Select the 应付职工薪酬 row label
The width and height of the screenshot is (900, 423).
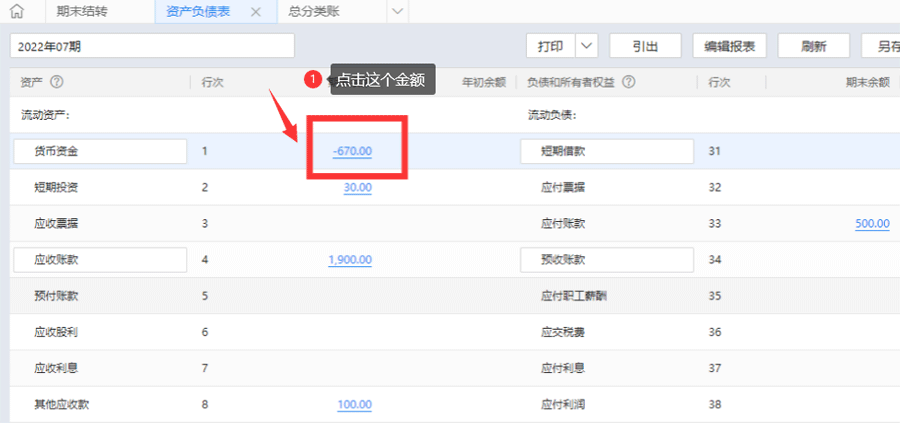click(574, 296)
